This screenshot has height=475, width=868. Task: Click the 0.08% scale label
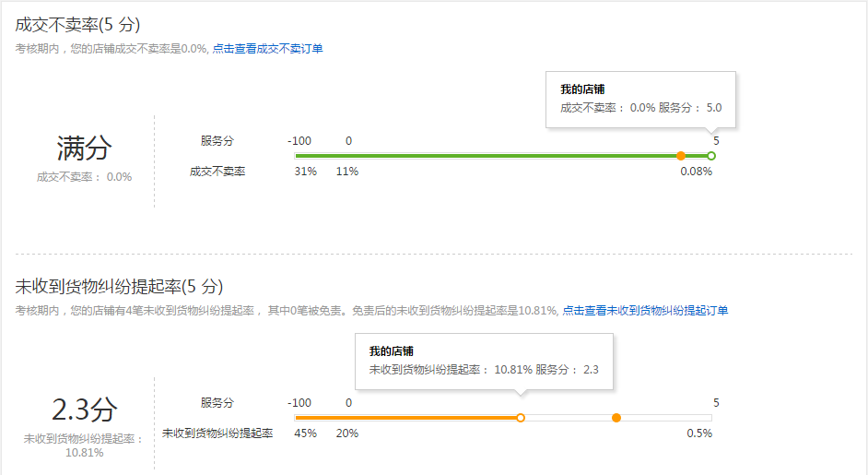(696, 172)
